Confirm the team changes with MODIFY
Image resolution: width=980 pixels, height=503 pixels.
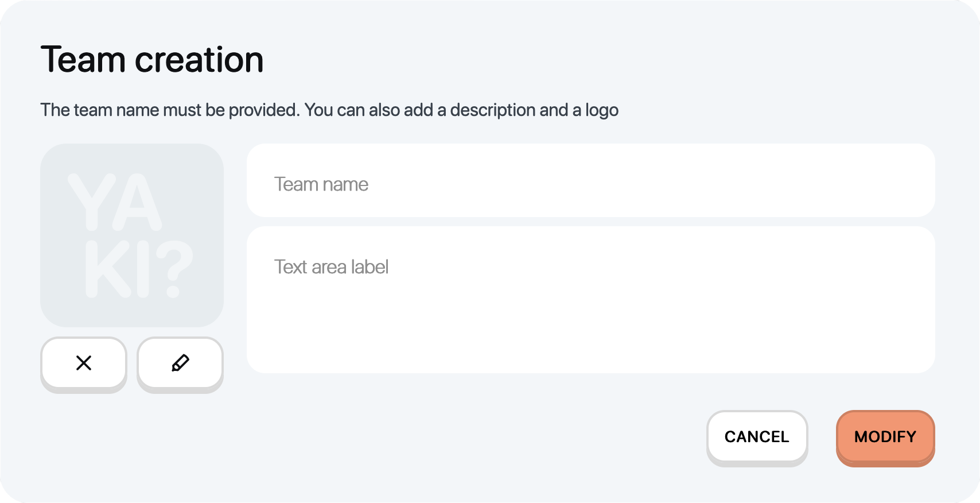884,437
